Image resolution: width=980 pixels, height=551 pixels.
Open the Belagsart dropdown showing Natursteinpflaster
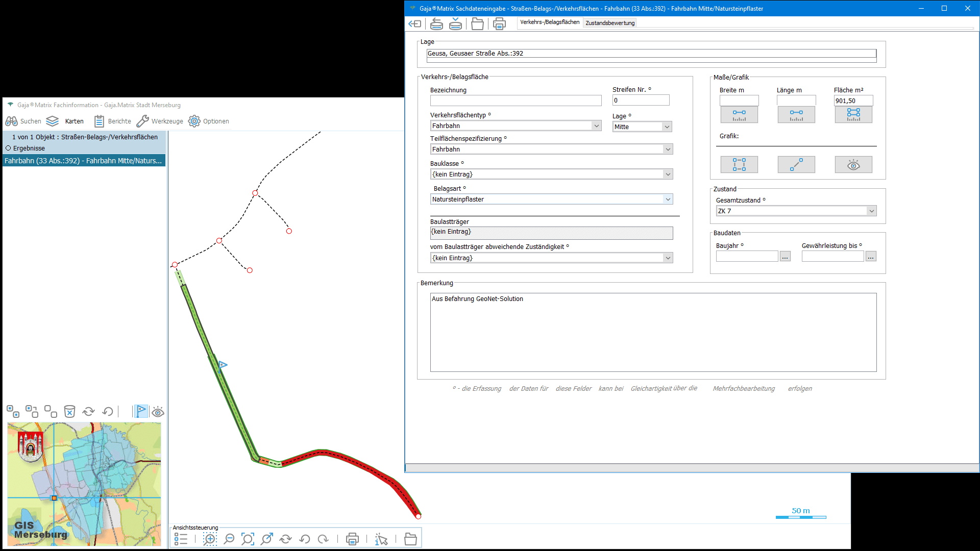pyautogui.click(x=668, y=199)
